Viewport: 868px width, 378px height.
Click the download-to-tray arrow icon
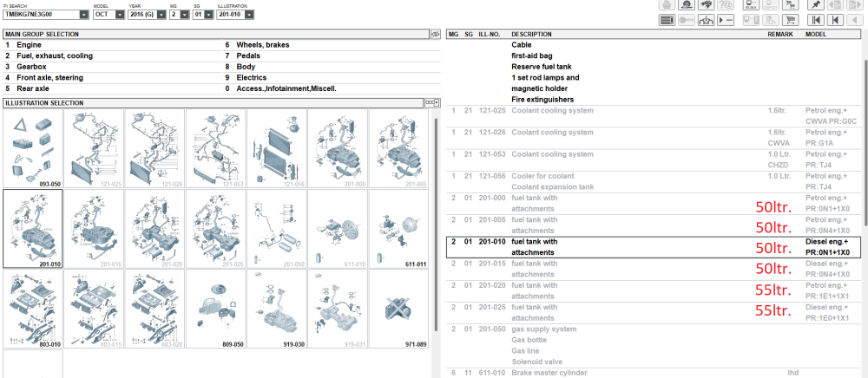(707, 20)
